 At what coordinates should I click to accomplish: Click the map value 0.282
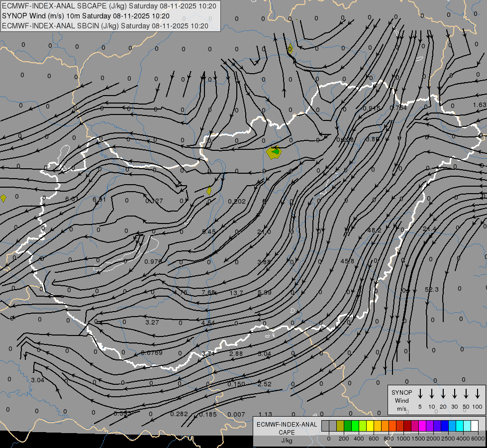(179, 414)
